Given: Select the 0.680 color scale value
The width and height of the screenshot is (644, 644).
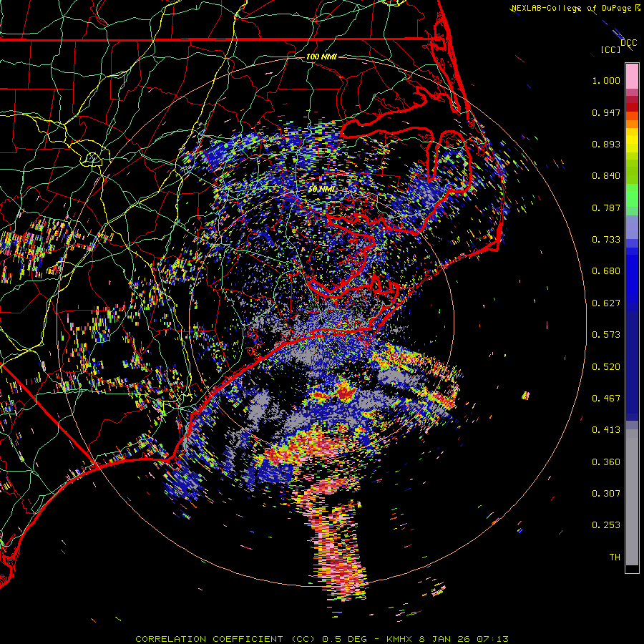Looking at the screenshot, I should tap(606, 271).
